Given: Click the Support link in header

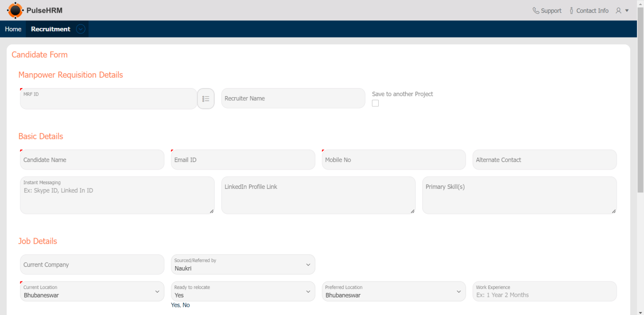Looking at the screenshot, I should tap(551, 11).
